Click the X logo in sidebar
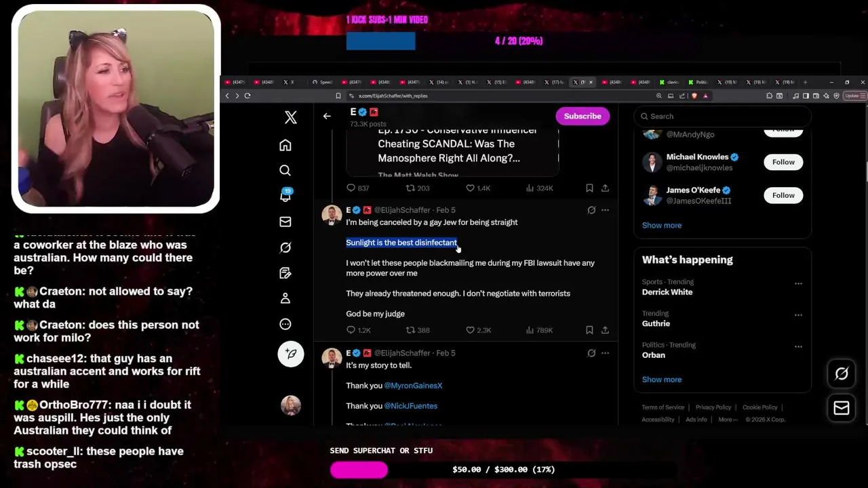This screenshot has width=868, height=488. (x=291, y=117)
